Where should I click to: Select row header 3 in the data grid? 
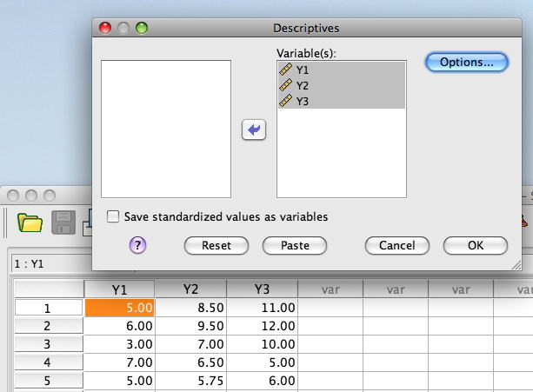(x=49, y=344)
